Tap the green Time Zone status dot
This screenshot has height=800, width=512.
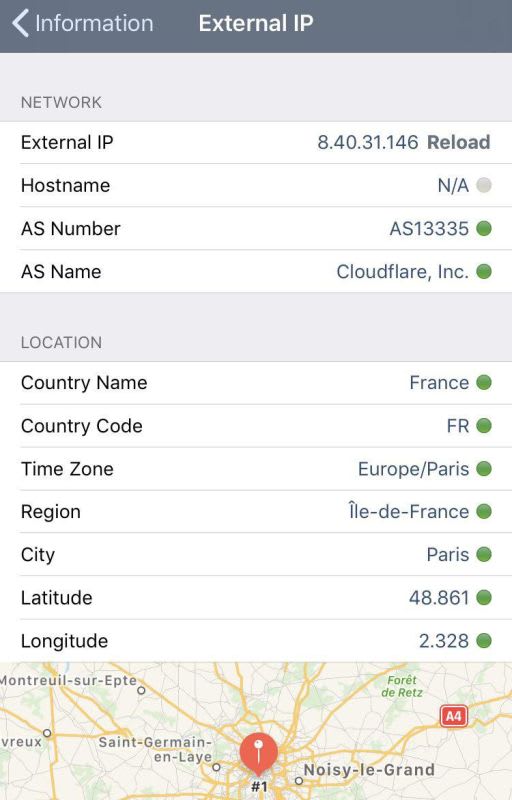coord(483,468)
